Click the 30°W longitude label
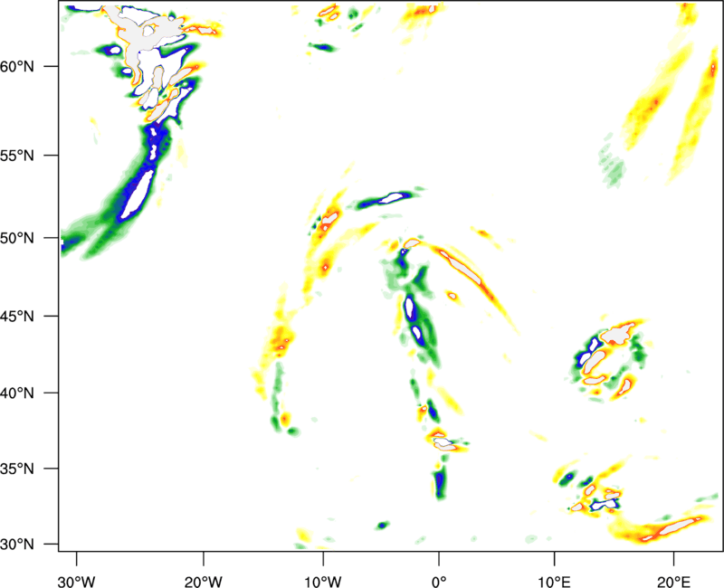724x588 pixels. coord(77,582)
